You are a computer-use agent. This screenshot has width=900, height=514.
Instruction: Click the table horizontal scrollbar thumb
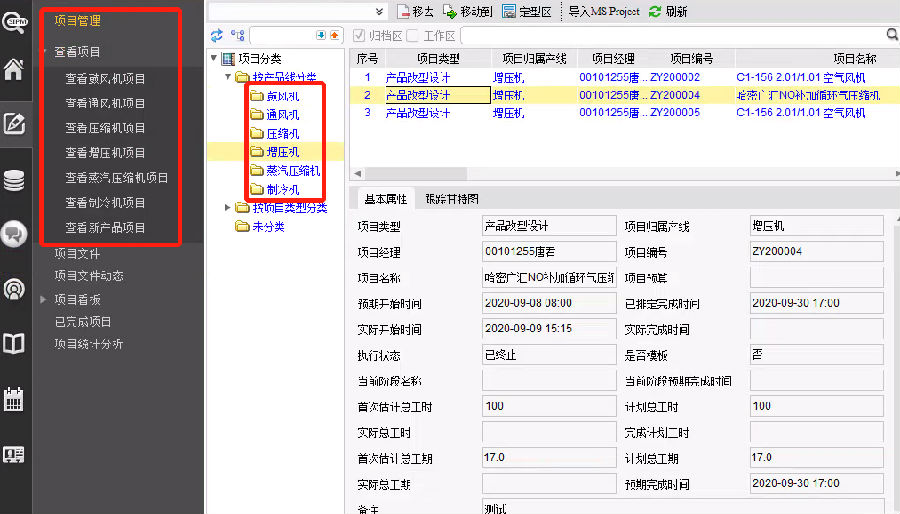[416, 173]
